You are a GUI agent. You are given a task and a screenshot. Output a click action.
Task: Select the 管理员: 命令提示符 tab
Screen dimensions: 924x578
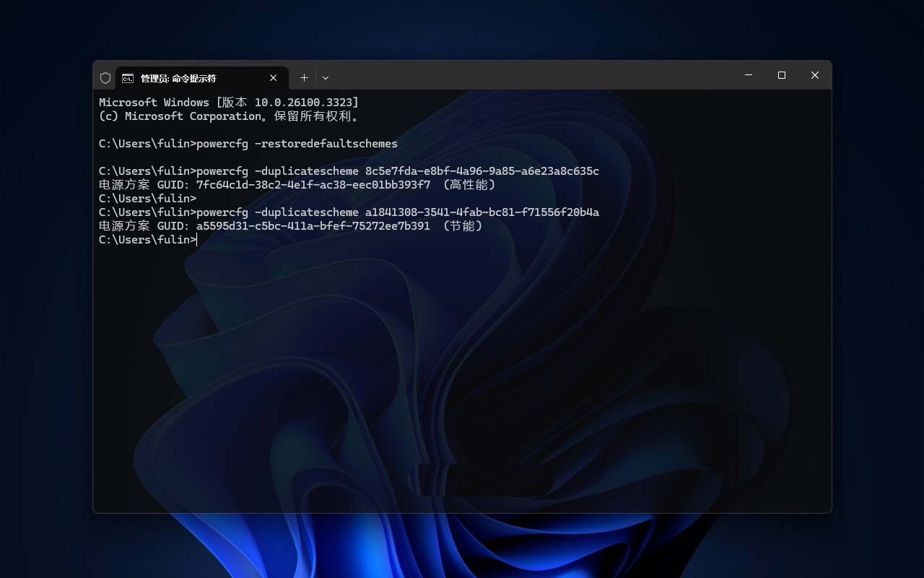202,78
